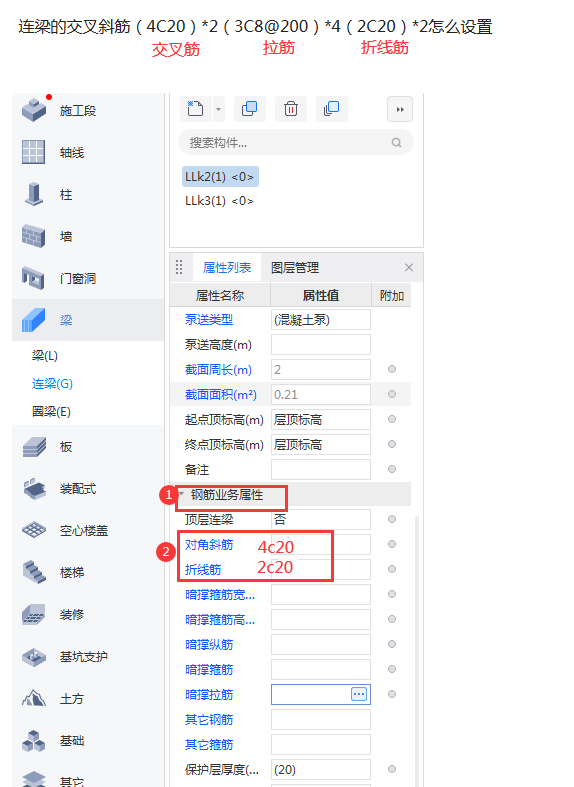Select 梁(L) sub-item
This screenshot has height=787, width=574.
pos(45,356)
